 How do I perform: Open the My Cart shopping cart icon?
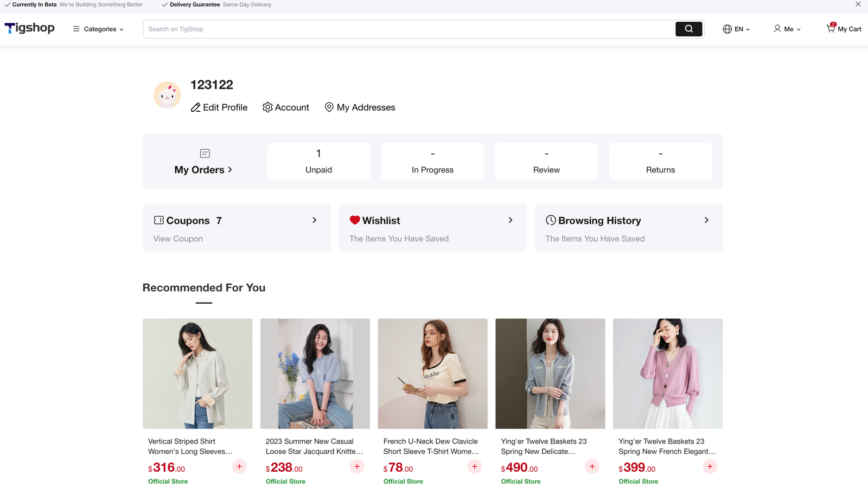pos(843,29)
